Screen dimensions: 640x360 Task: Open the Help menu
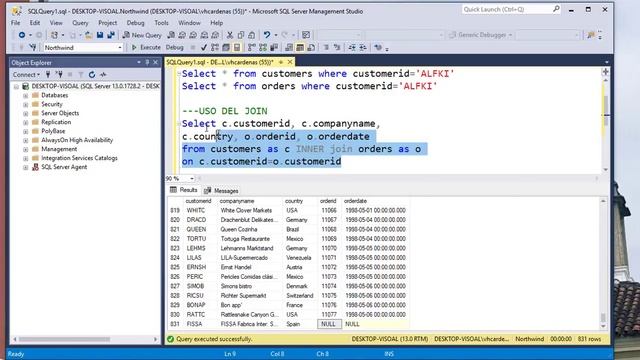[x=216, y=23]
